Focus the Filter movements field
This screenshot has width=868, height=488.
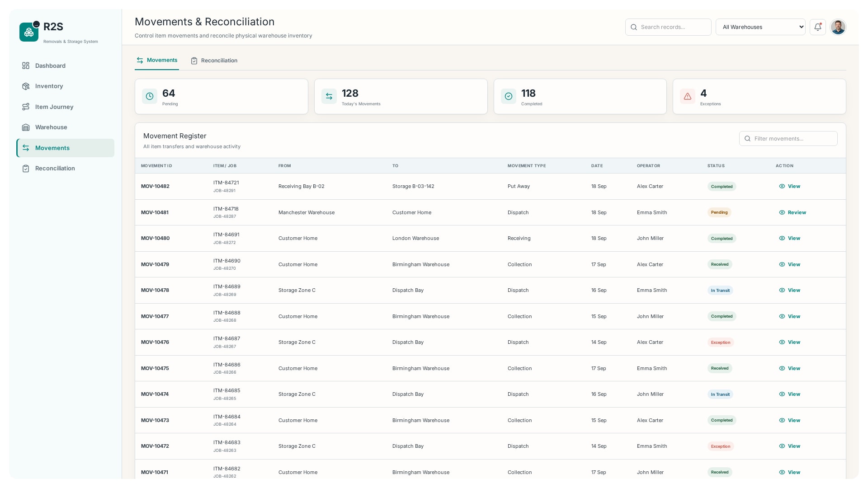pyautogui.click(x=788, y=139)
